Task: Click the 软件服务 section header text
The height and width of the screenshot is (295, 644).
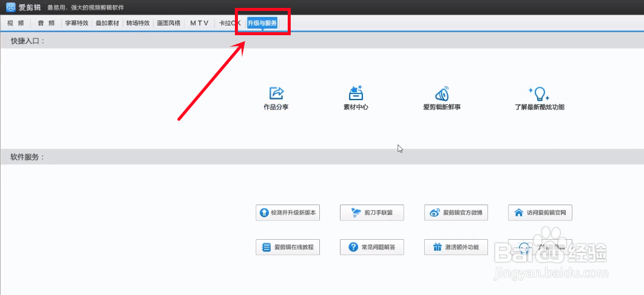Action: tap(27, 157)
